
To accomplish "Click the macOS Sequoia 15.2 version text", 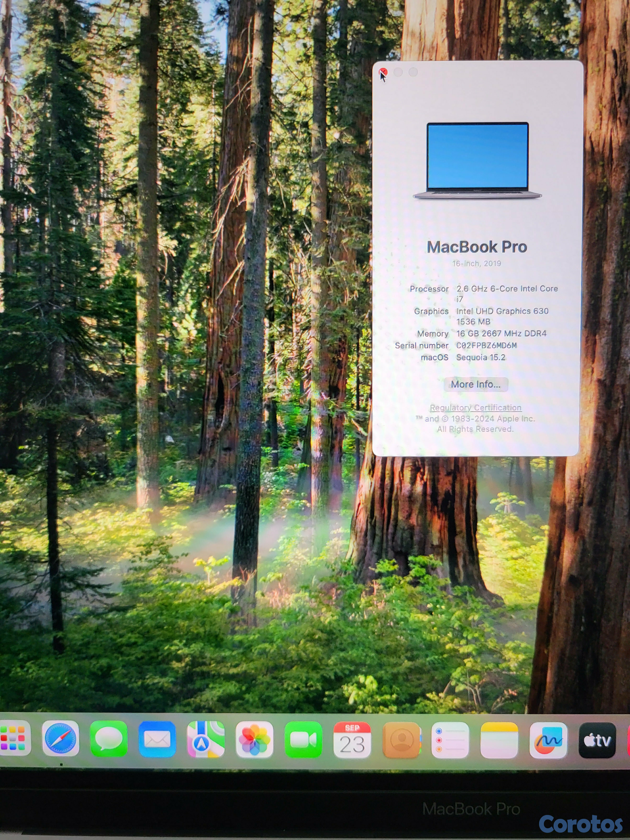I will pos(480,357).
